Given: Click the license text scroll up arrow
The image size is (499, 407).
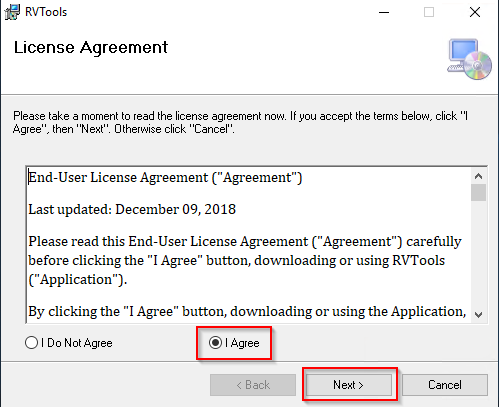Looking at the screenshot, I should tap(479, 176).
